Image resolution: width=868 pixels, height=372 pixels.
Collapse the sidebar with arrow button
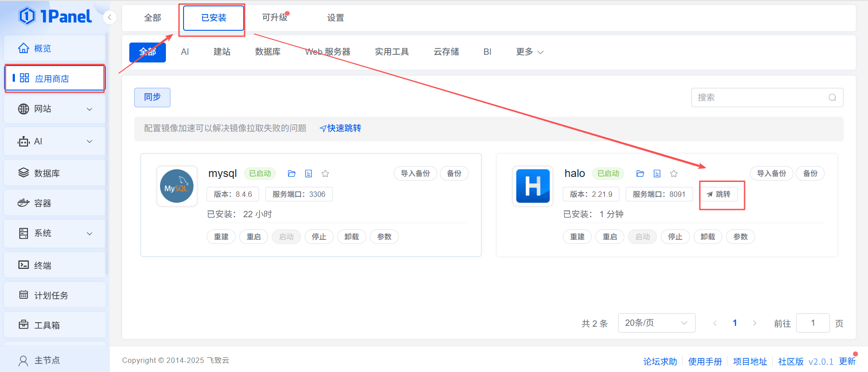(109, 18)
